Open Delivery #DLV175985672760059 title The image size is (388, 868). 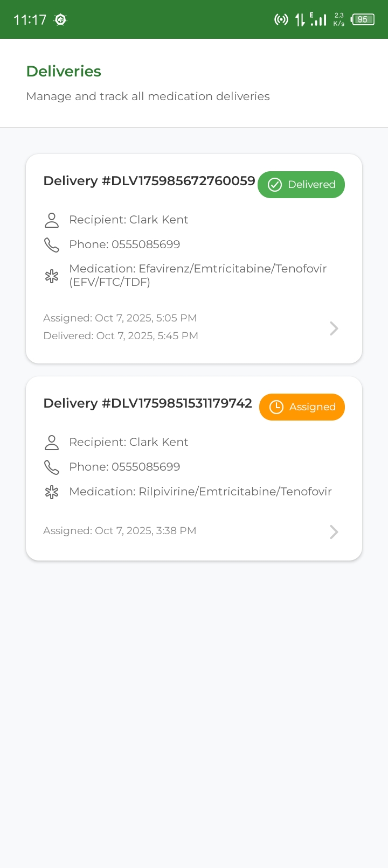coord(149,181)
